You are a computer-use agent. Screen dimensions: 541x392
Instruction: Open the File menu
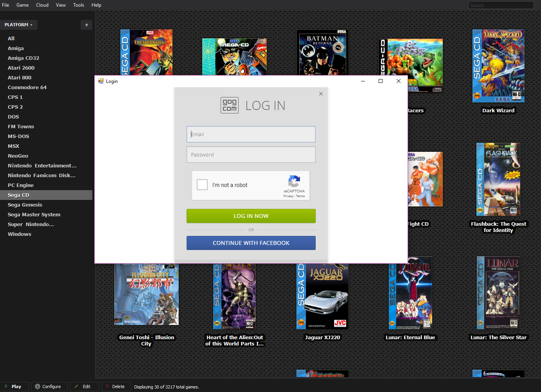(5, 5)
